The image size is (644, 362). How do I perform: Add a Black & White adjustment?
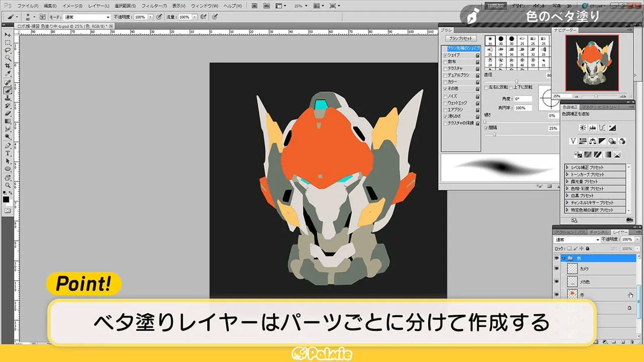point(603,141)
